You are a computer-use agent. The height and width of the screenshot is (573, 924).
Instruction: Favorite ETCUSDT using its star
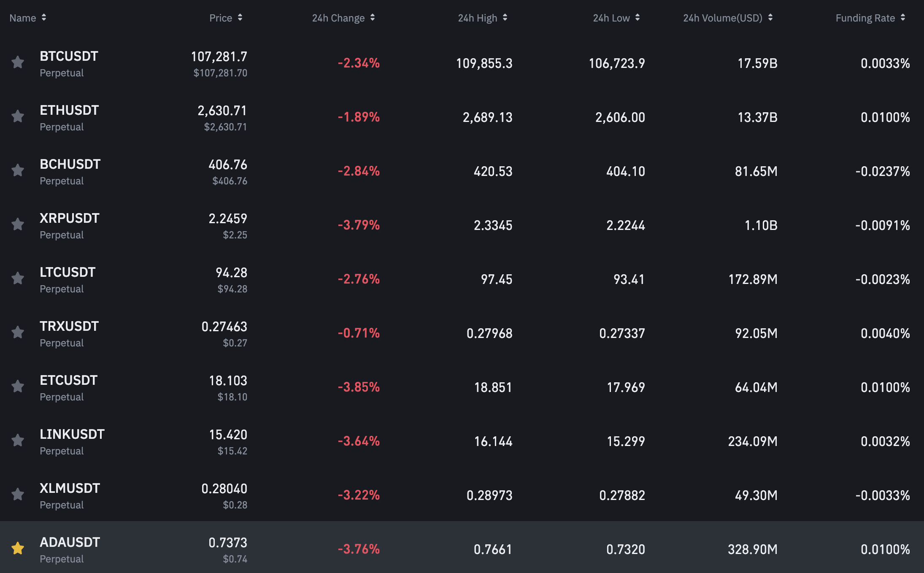(x=18, y=386)
